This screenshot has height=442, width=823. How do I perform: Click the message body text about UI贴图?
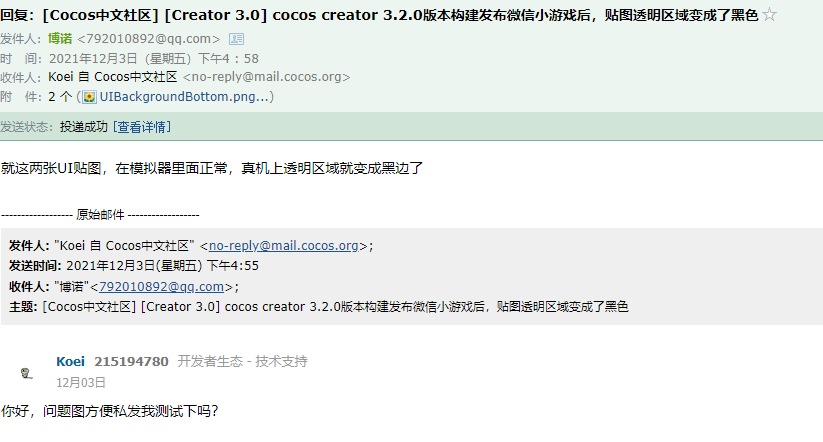click(x=212, y=168)
